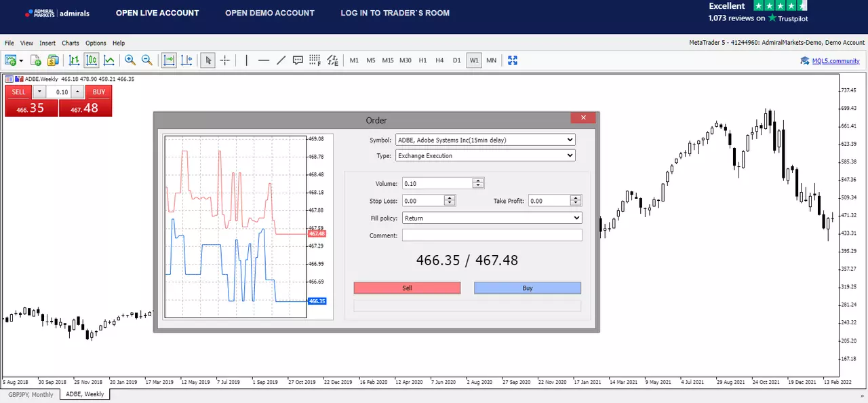868x403 pixels.
Task: Decrease one-click trading volume arrow
Action: point(39,92)
